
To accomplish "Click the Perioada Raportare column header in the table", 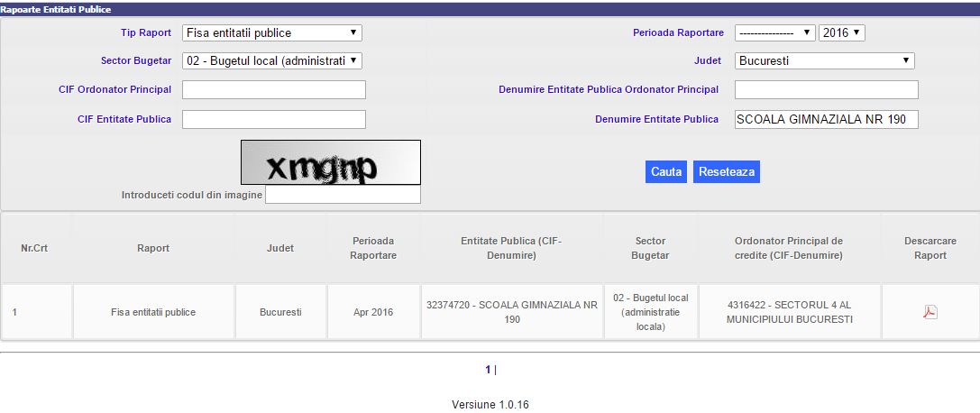I will pyautogui.click(x=373, y=248).
